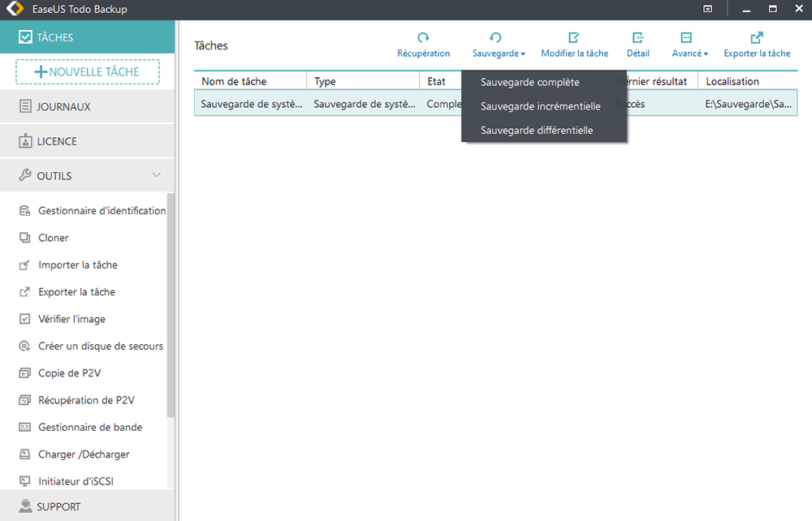
Task: Open the JOURNAUX section
Action: click(63, 106)
